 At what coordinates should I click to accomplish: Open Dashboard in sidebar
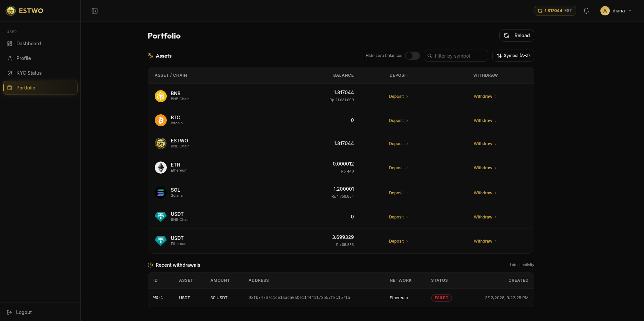(x=40, y=44)
